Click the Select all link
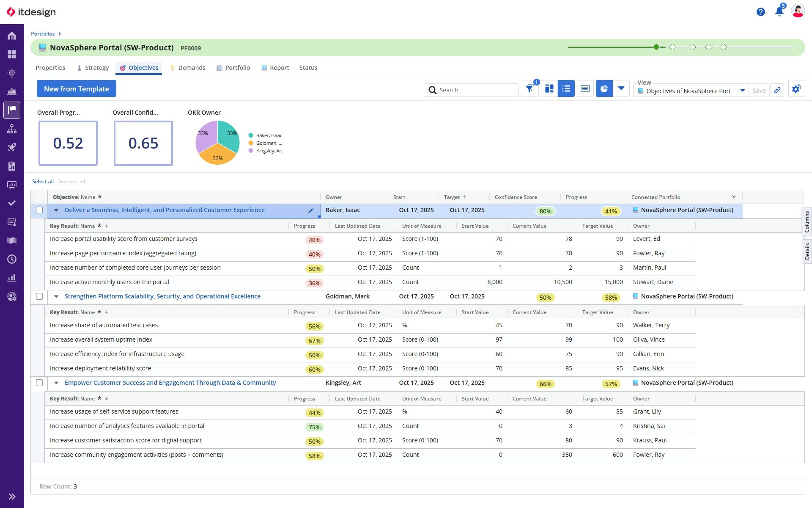Screen dimensions: 812x508 (x=43, y=182)
